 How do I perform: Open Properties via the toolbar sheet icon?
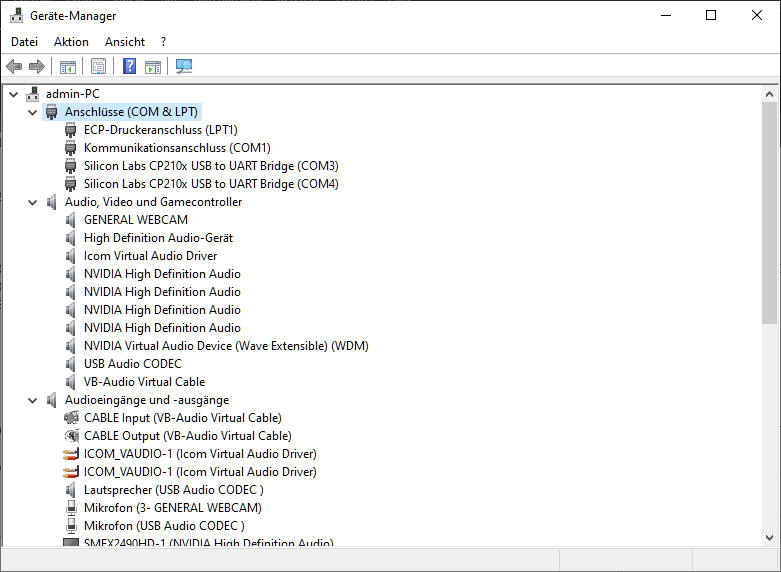tap(98, 66)
